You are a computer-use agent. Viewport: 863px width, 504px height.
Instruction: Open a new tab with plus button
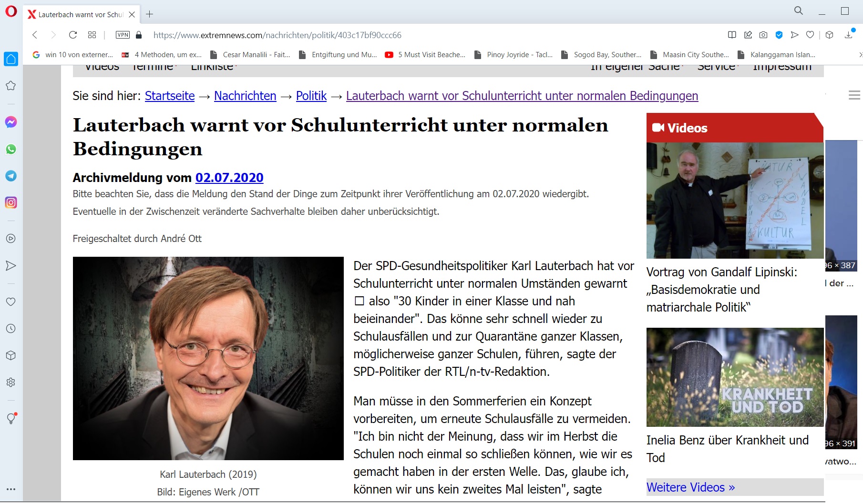click(x=149, y=14)
